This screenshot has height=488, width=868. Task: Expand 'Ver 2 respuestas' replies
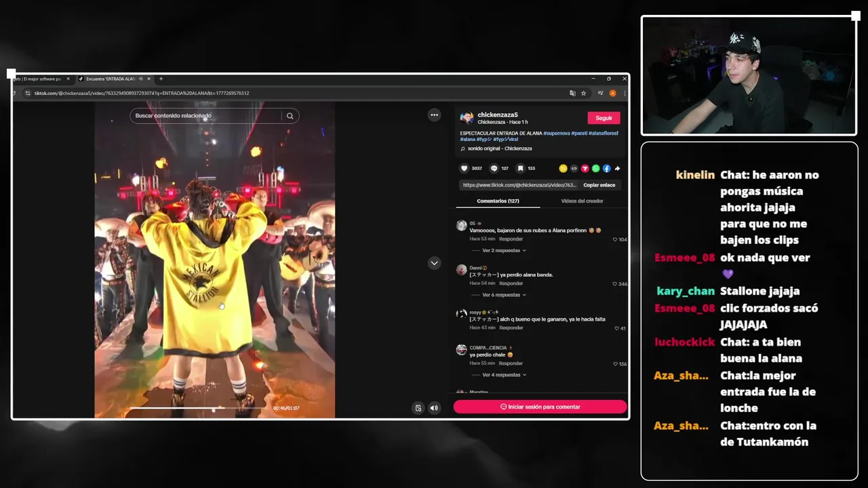(x=504, y=251)
